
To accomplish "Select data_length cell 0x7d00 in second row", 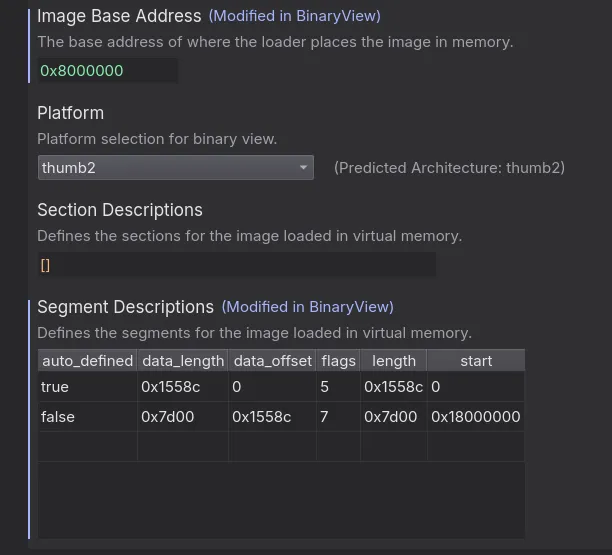I will pos(183,417).
